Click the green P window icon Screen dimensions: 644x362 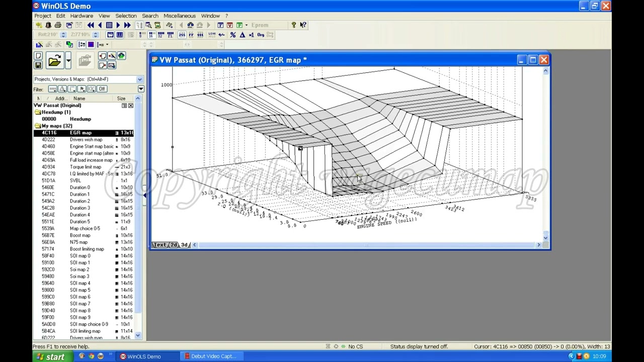click(239, 25)
